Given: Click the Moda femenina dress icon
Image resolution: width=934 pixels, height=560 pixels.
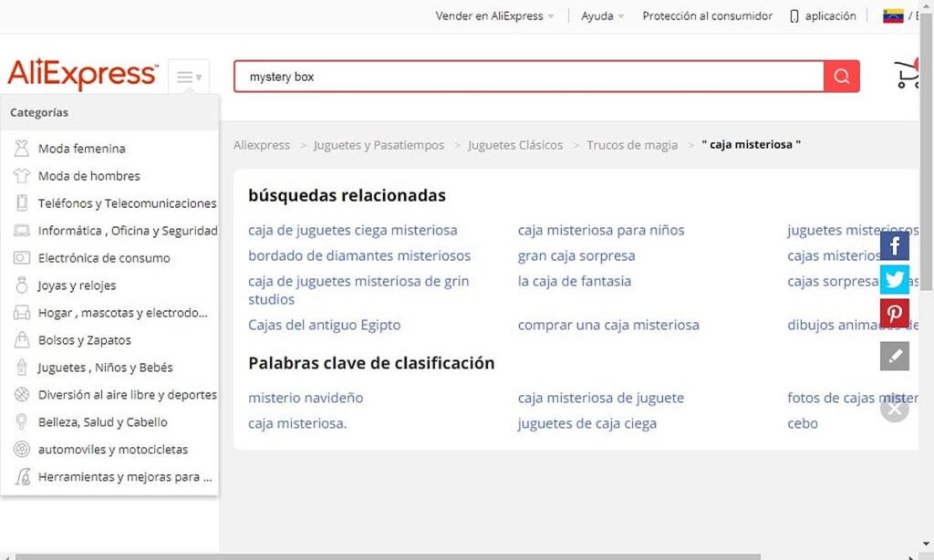Looking at the screenshot, I should [22, 149].
